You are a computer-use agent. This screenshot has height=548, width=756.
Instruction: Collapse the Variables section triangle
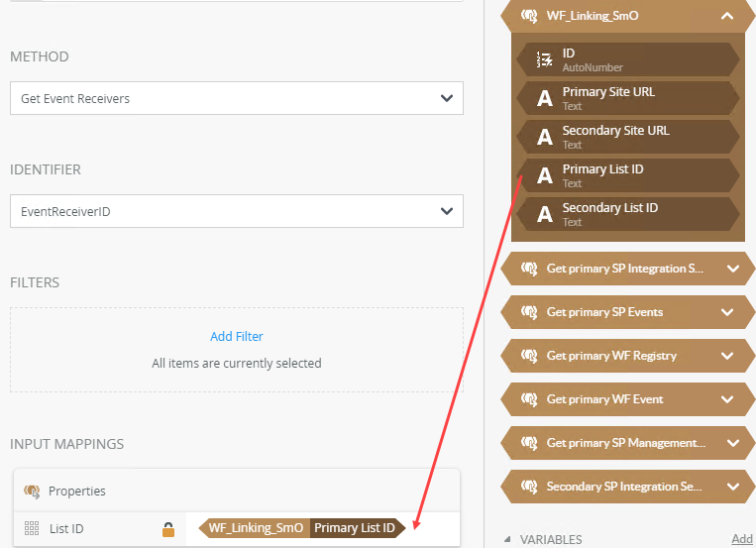click(x=508, y=540)
